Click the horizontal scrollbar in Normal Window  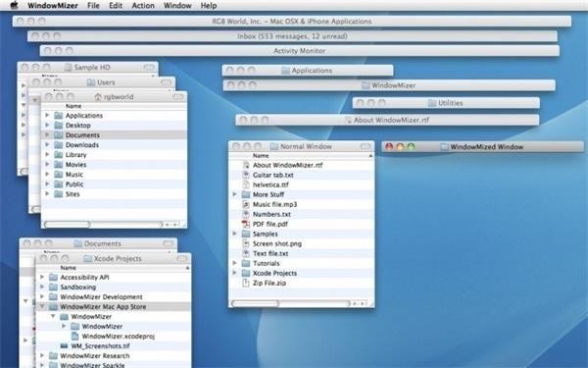(291, 303)
